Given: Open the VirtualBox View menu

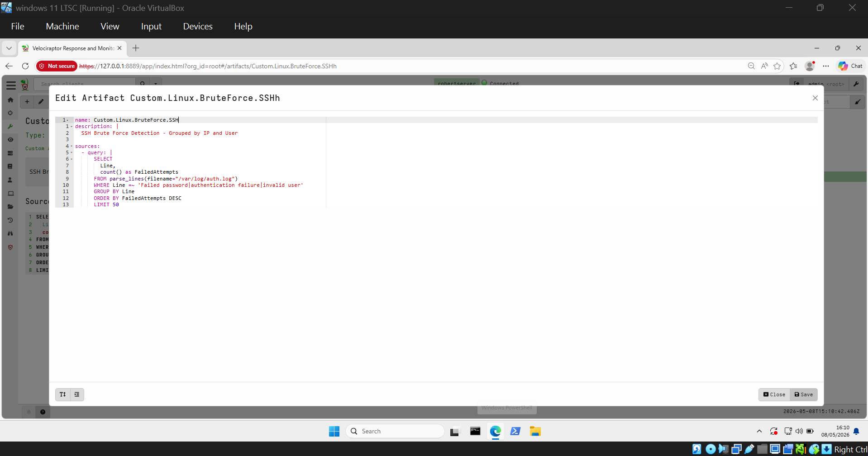Looking at the screenshot, I should (x=110, y=26).
